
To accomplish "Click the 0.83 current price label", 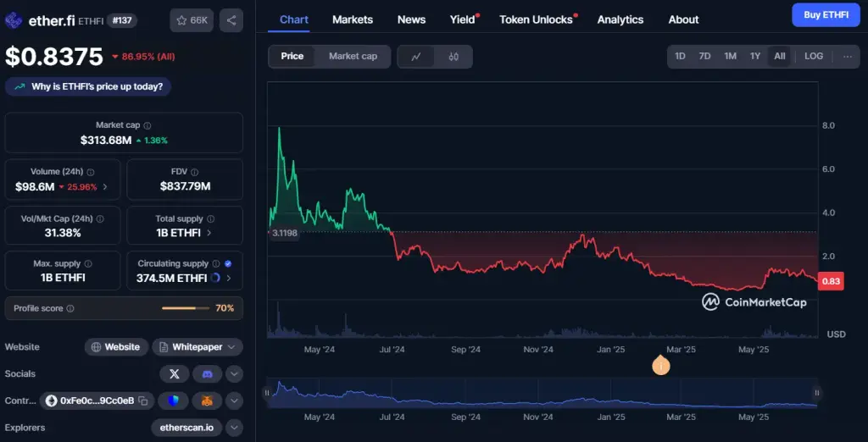I will tap(831, 282).
